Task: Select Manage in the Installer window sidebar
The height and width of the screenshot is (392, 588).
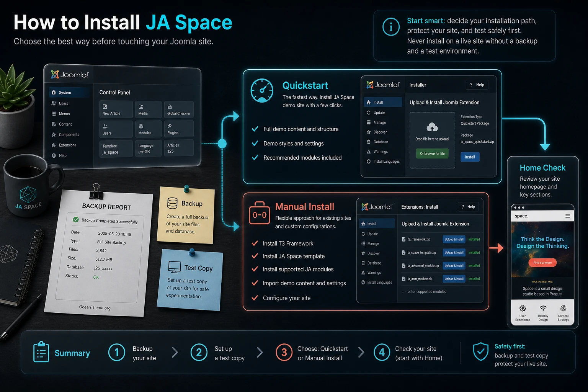Action: pyautogui.click(x=376, y=122)
